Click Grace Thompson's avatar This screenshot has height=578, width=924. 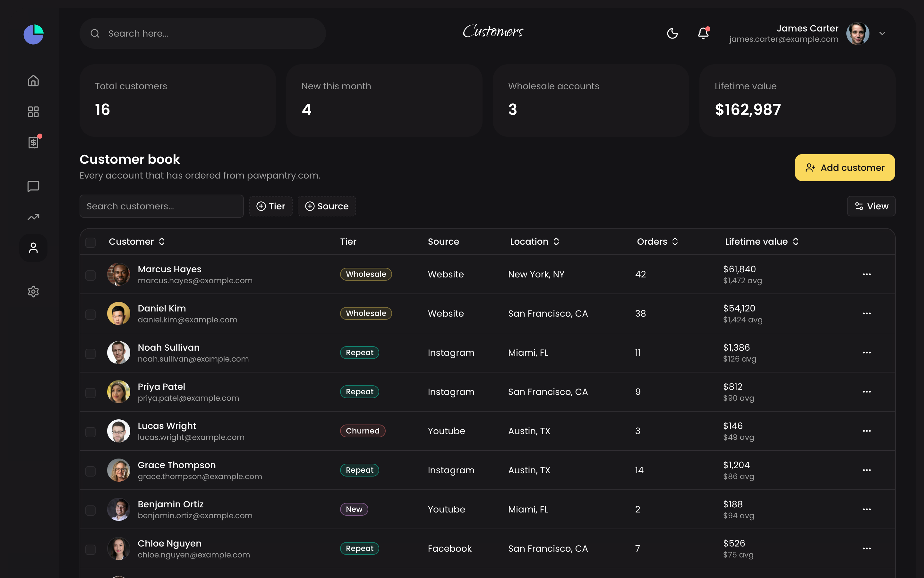point(118,470)
